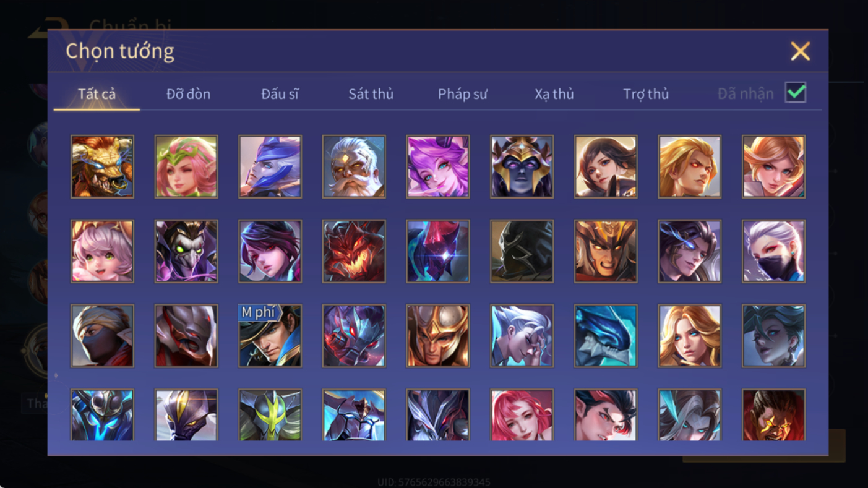This screenshot has height=488, width=868.
Task: Select the purple-haired girl hero portrait
Action: pos(438,167)
